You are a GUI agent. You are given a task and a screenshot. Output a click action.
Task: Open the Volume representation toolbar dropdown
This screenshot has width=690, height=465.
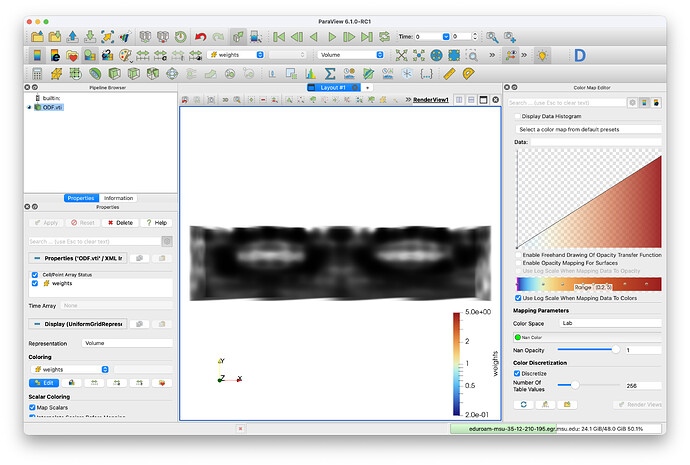tap(350, 55)
